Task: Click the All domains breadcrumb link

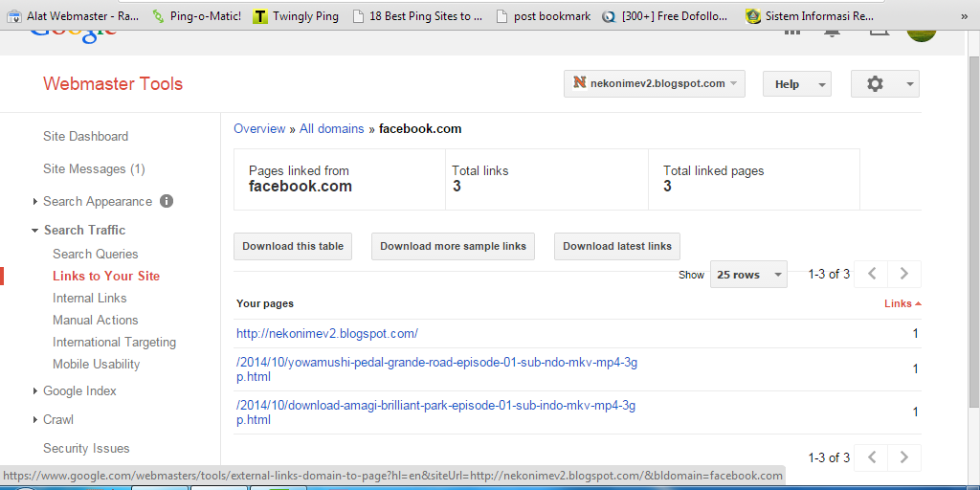Action: tap(332, 129)
